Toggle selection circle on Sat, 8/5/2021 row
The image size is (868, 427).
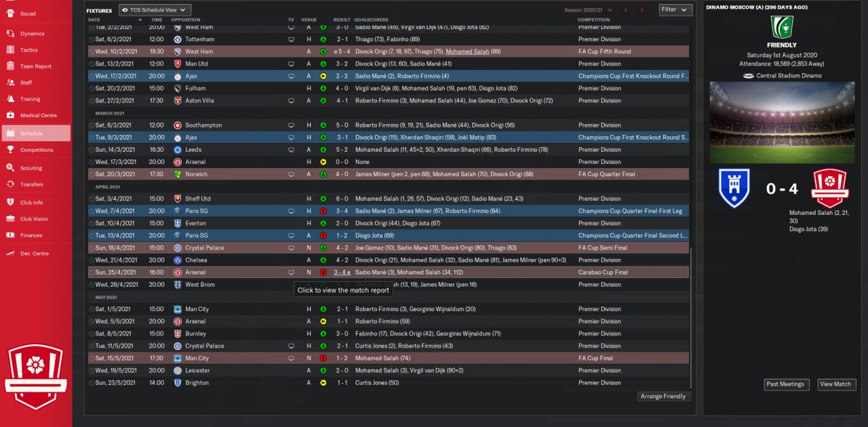coord(92,333)
